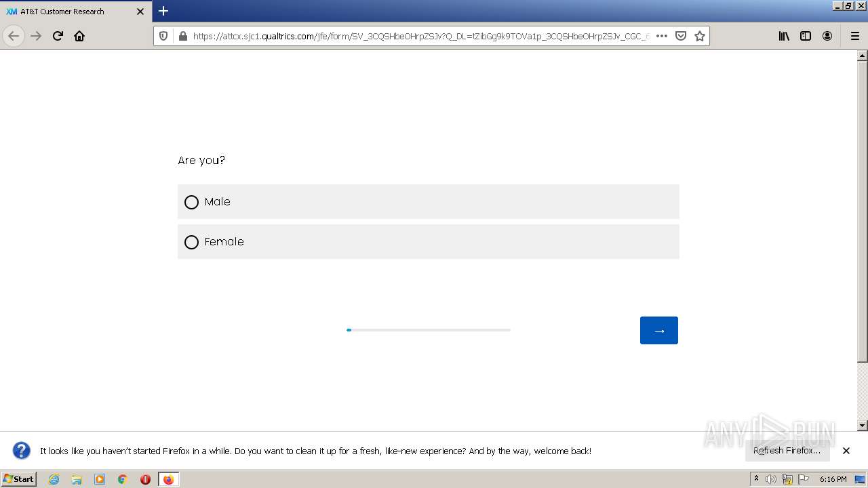Open the Library bookmarks icon
This screenshot has width=868, height=488.
tap(784, 36)
